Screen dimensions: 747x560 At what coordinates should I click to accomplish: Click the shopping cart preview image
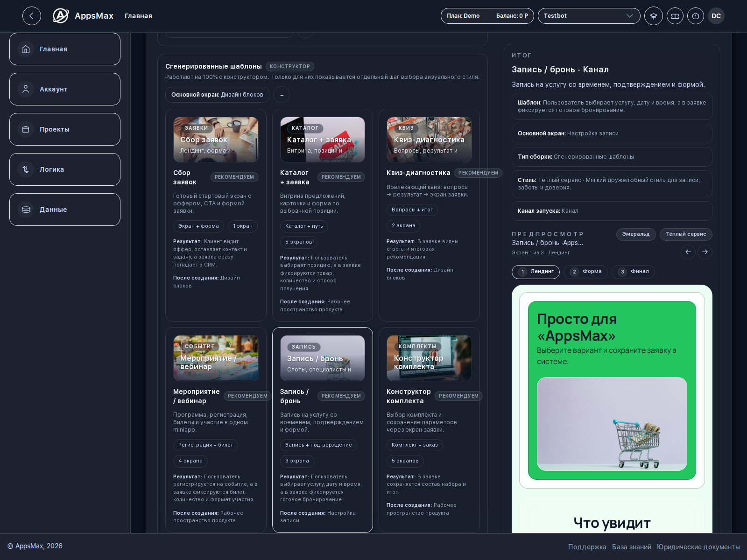click(612, 424)
